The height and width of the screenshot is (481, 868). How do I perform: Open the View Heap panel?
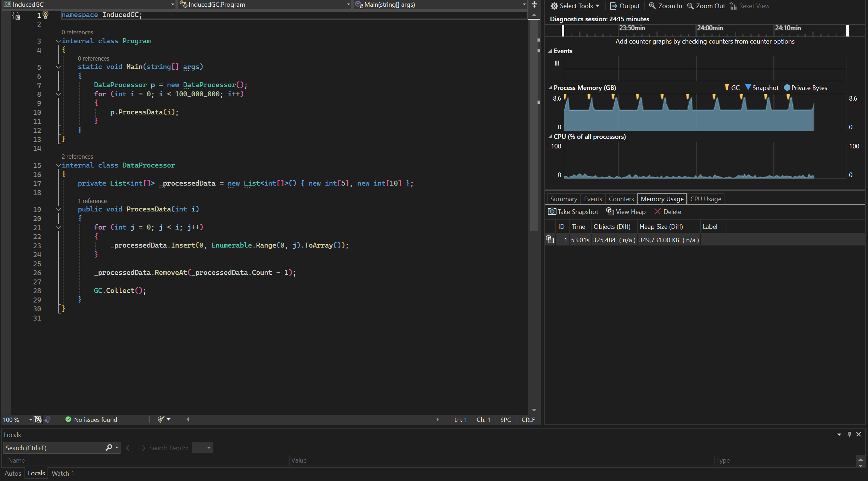(625, 211)
